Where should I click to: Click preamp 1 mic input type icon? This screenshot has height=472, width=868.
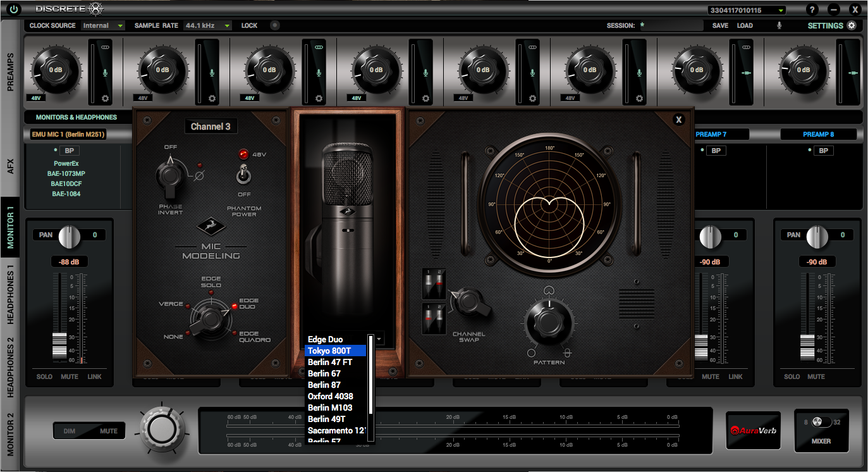click(x=105, y=73)
